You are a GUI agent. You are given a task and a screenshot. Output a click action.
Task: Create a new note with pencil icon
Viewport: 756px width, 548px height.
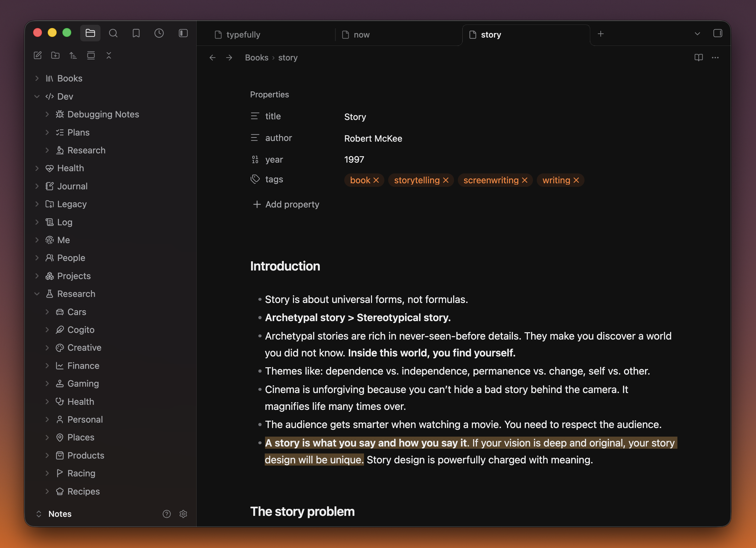38,55
